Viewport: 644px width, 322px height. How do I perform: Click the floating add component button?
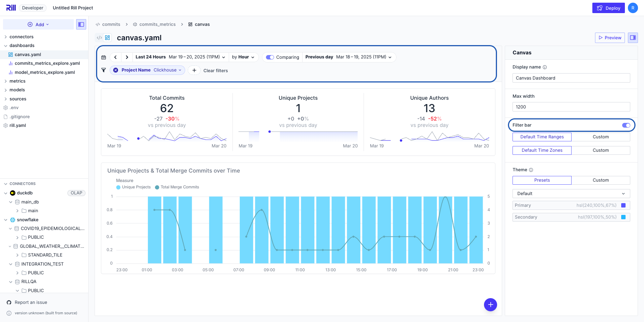coord(490,305)
